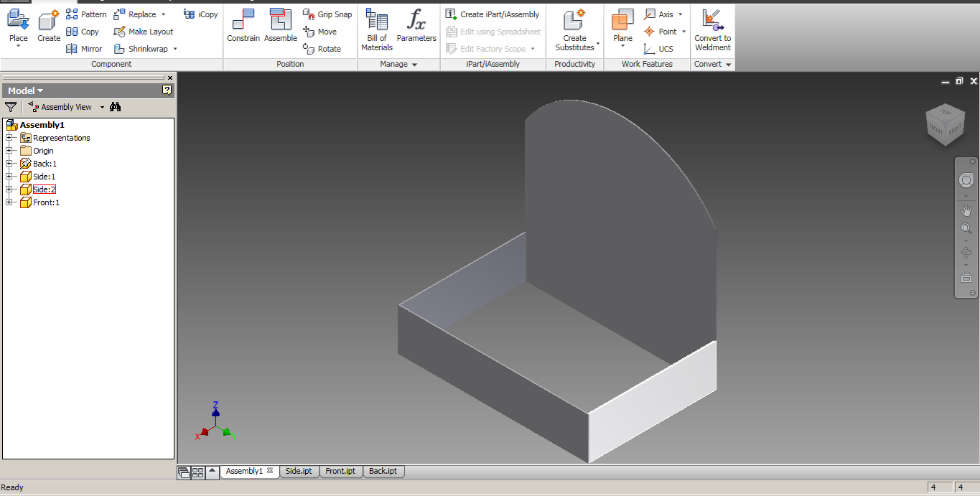Image resolution: width=980 pixels, height=496 pixels.
Task: Click the Look At tool in navigation bar
Action: [966, 278]
